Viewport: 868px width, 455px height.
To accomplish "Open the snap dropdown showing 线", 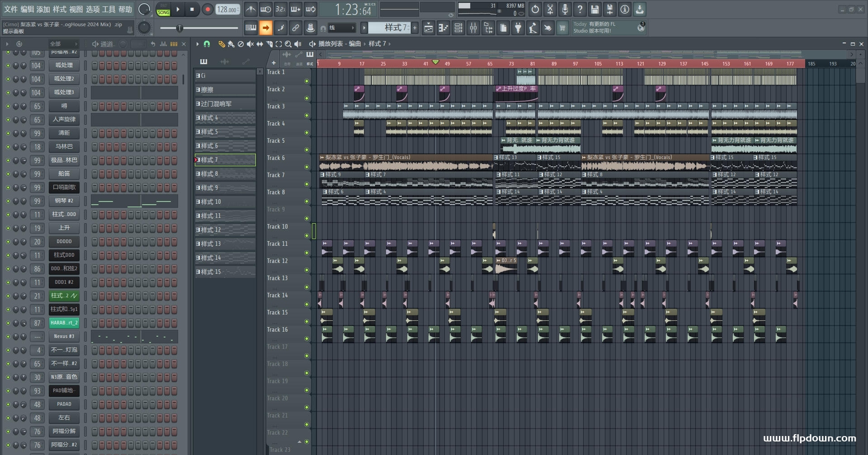I will 342,28.
